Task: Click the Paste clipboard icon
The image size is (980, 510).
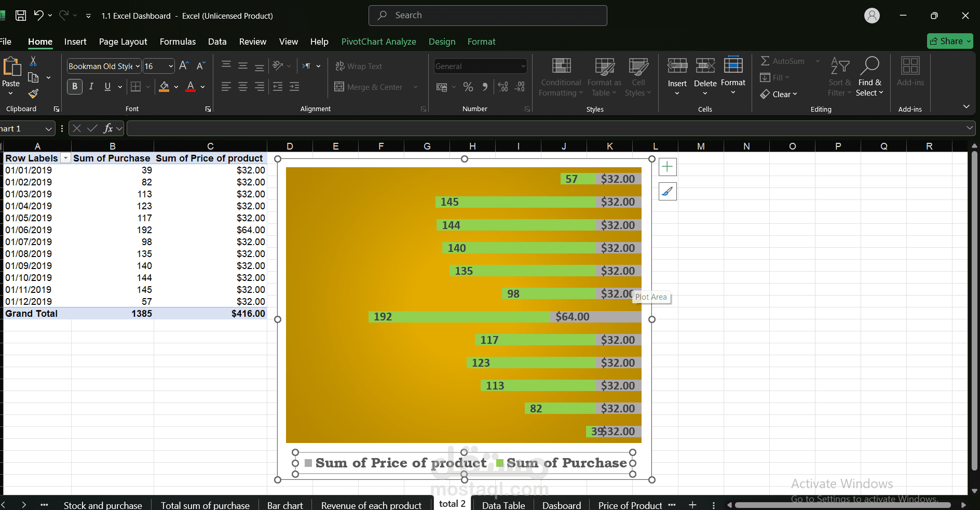Action: (x=11, y=68)
